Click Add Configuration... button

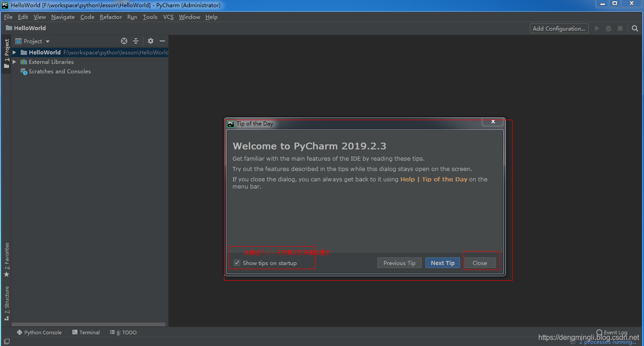tap(559, 28)
